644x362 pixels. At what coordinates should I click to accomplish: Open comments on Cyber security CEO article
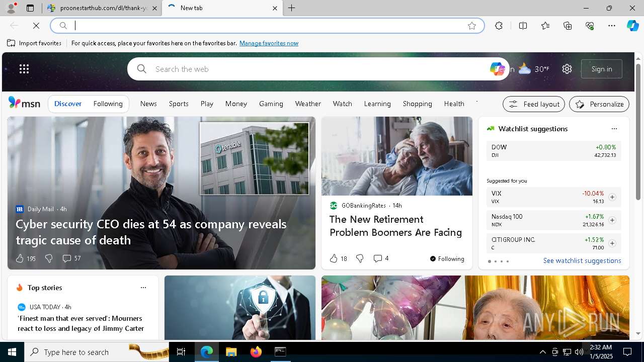click(71, 258)
